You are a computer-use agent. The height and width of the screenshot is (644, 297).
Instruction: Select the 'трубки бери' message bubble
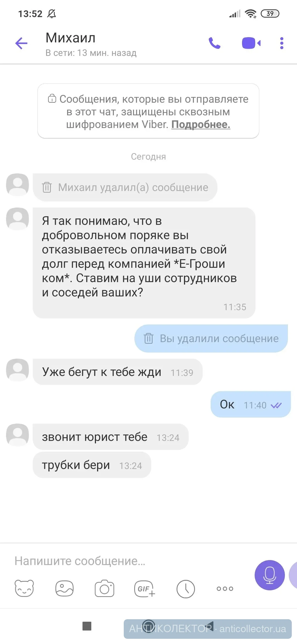coord(92,465)
